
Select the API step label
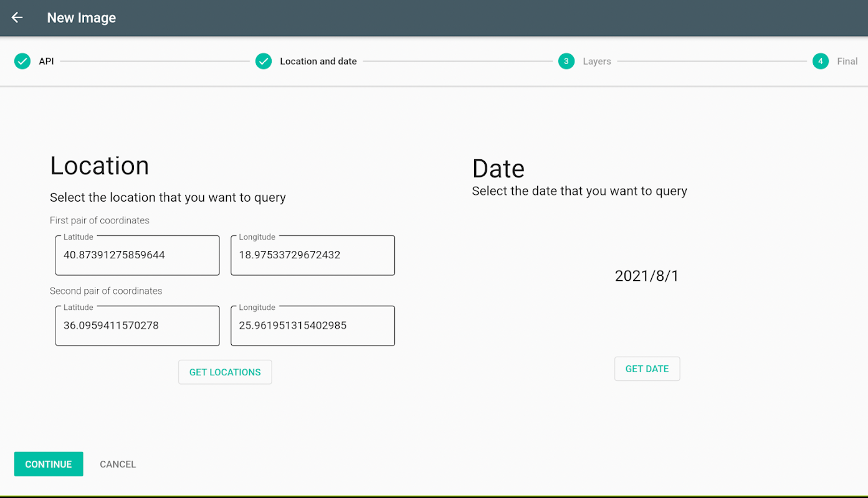pyautogui.click(x=46, y=62)
